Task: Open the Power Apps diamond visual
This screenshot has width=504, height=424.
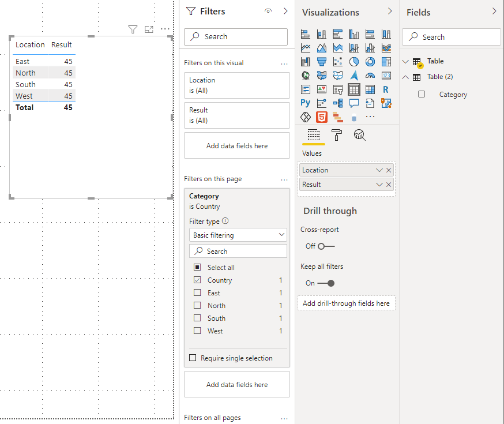Action: click(306, 117)
